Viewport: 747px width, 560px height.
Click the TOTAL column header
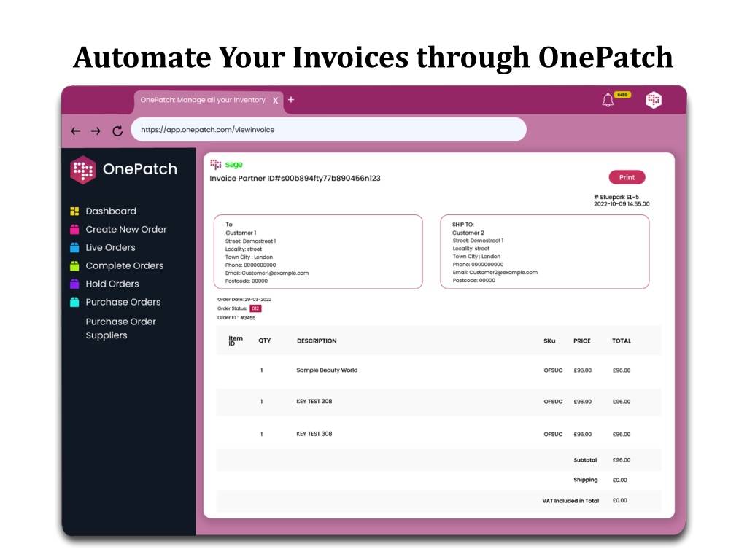622,341
